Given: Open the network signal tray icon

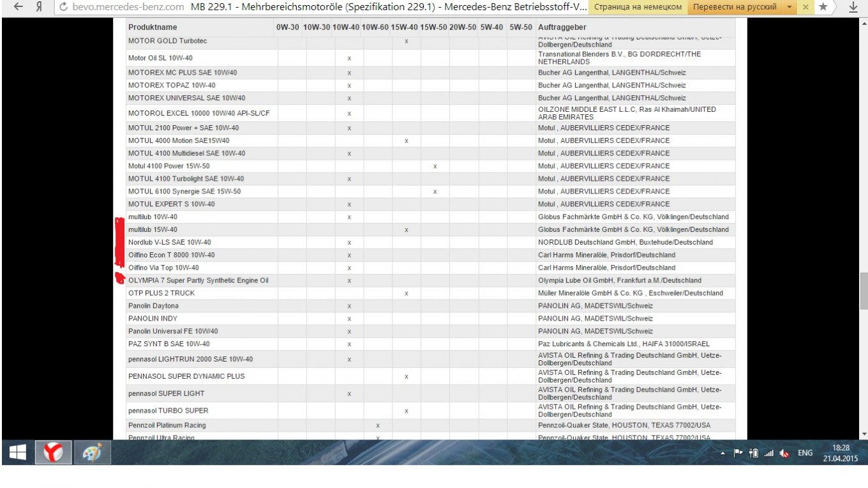Looking at the screenshot, I should (769, 453).
